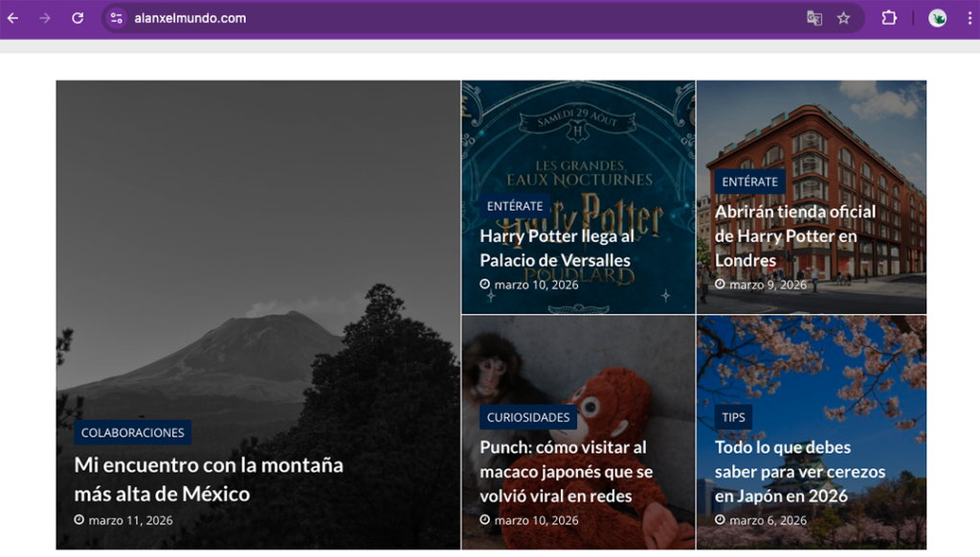980x557 pixels.
Task: Open the Punch macaco japonés article
Action: [x=566, y=472]
